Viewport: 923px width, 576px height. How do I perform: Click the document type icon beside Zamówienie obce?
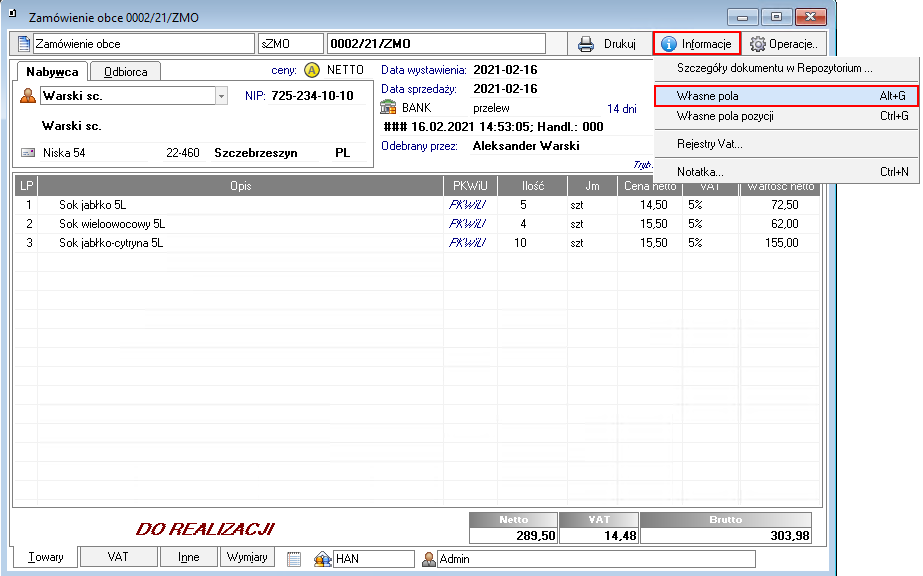(x=25, y=44)
